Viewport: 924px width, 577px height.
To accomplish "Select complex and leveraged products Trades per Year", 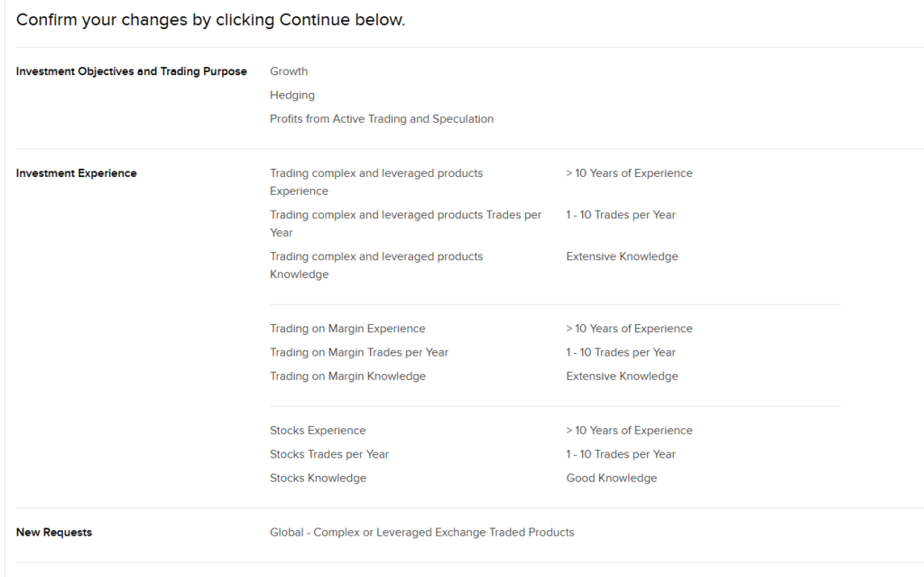I will point(405,223).
